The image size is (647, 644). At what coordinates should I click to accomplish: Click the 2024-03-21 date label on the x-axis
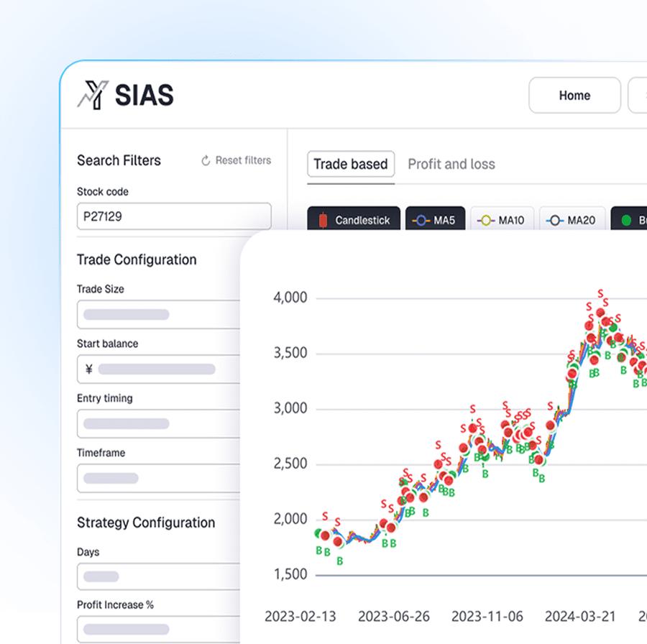click(580, 617)
